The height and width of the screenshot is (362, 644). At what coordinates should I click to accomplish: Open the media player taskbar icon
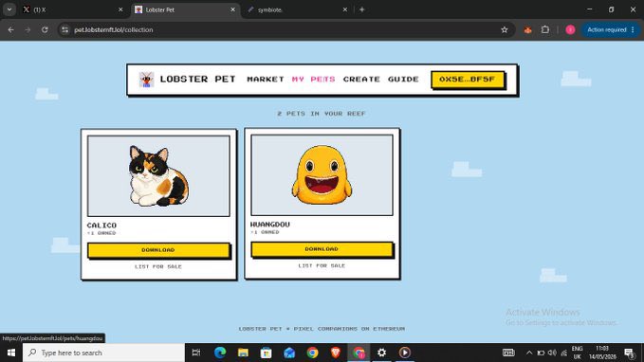coord(405,353)
